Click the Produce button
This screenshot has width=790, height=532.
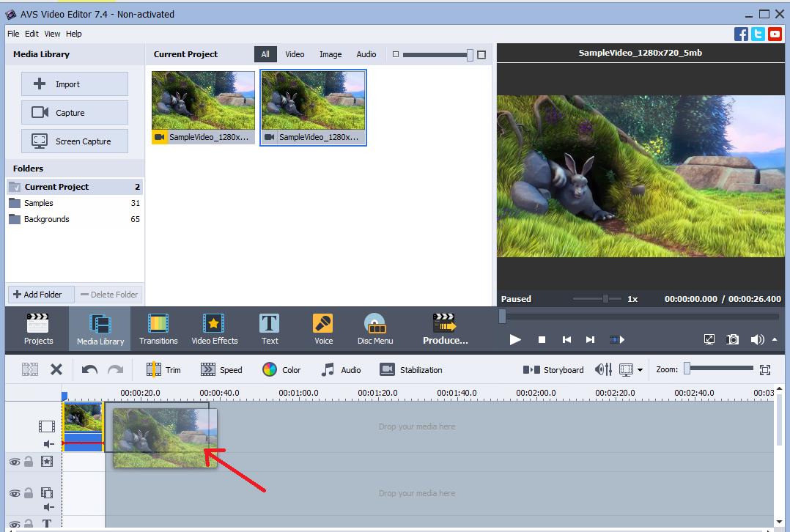[445, 329]
